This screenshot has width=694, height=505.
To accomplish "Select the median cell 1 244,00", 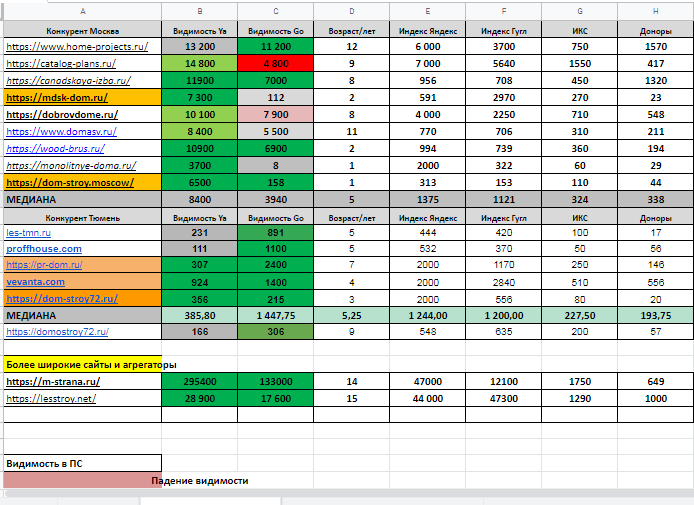I will coord(428,316).
